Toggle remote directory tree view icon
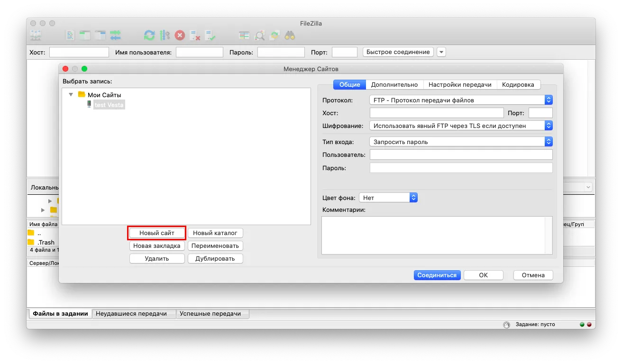622x364 pixels. [100, 35]
